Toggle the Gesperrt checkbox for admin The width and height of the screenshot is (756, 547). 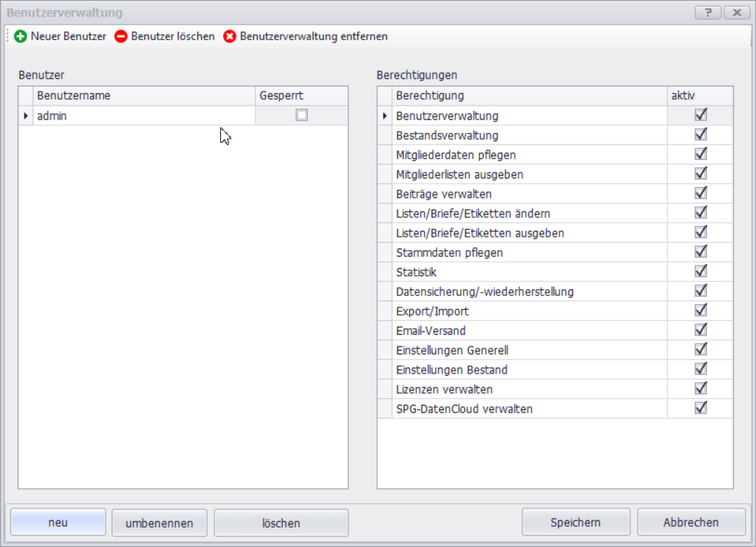coord(301,115)
